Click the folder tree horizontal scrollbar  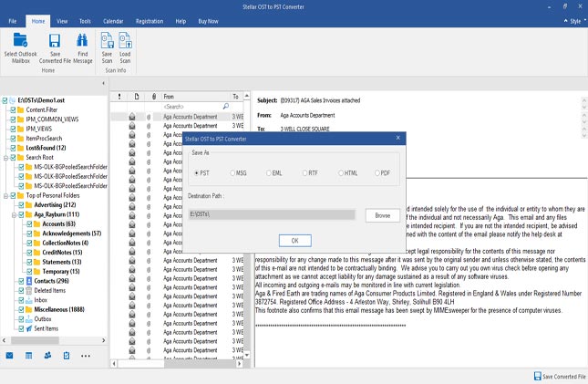pos(35,340)
